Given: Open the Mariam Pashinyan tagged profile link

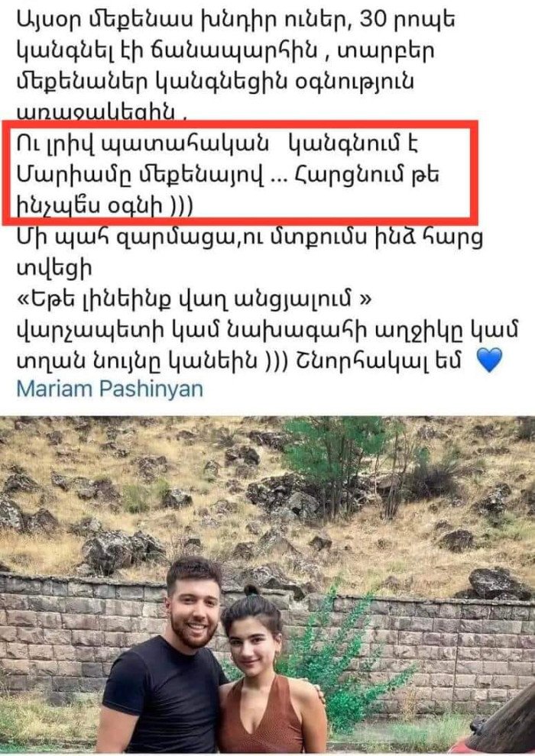Looking at the screenshot, I should [x=110, y=389].
